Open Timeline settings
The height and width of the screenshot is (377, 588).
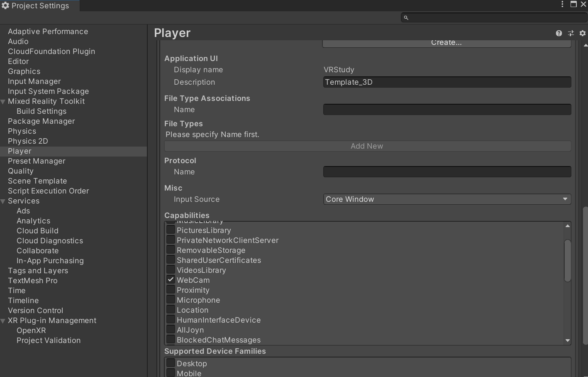tap(23, 301)
